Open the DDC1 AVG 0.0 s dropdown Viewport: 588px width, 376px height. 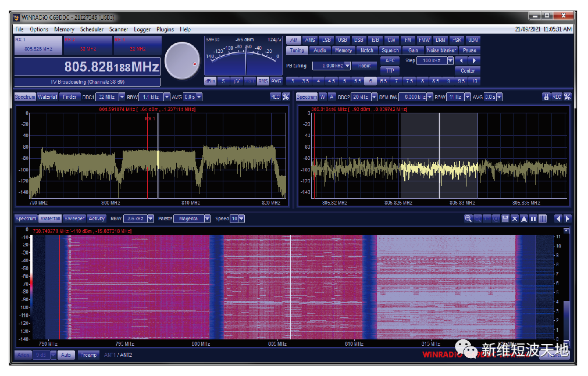(x=199, y=97)
